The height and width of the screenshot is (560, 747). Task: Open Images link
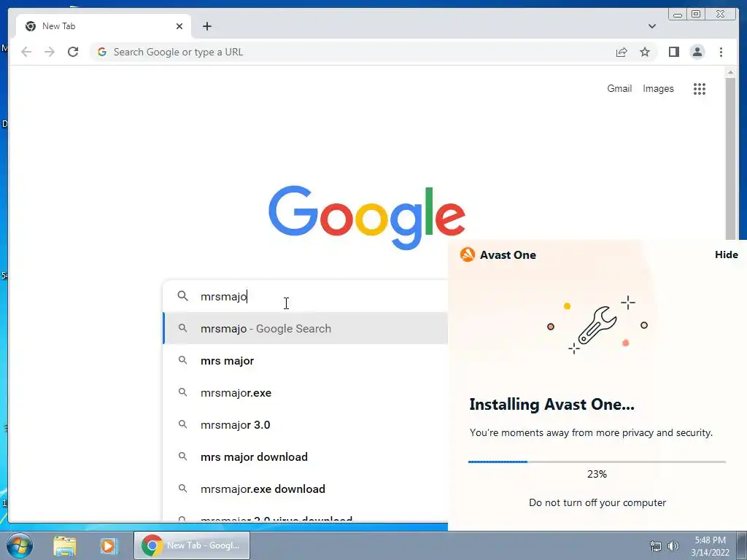click(x=658, y=88)
